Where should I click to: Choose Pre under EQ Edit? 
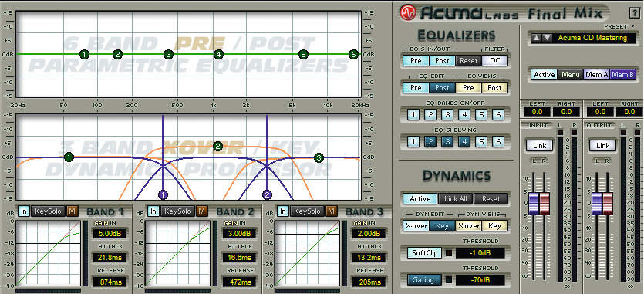[x=416, y=88]
